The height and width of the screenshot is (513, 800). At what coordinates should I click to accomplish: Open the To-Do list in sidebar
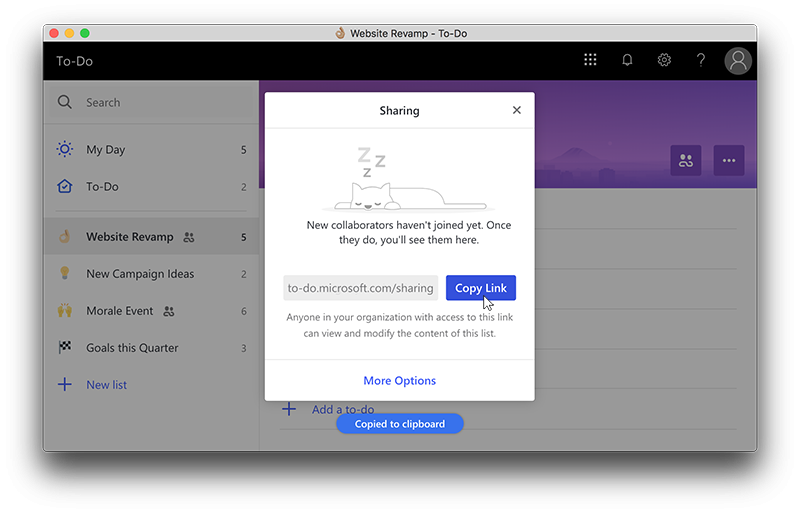click(152, 187)
